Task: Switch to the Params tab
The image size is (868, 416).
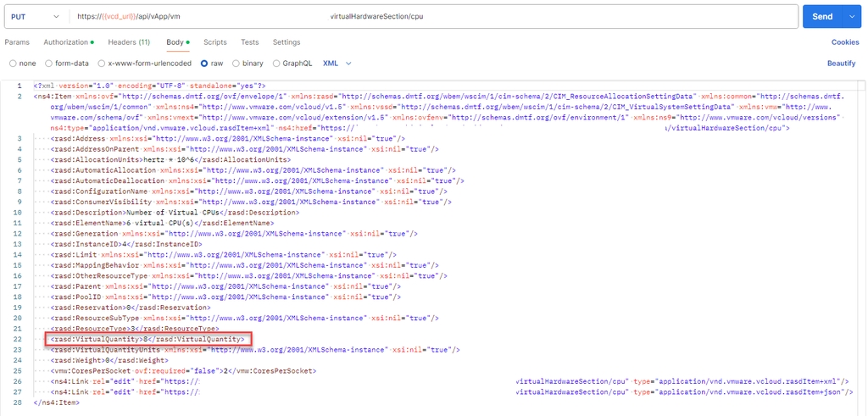Action: coord(16,42)
